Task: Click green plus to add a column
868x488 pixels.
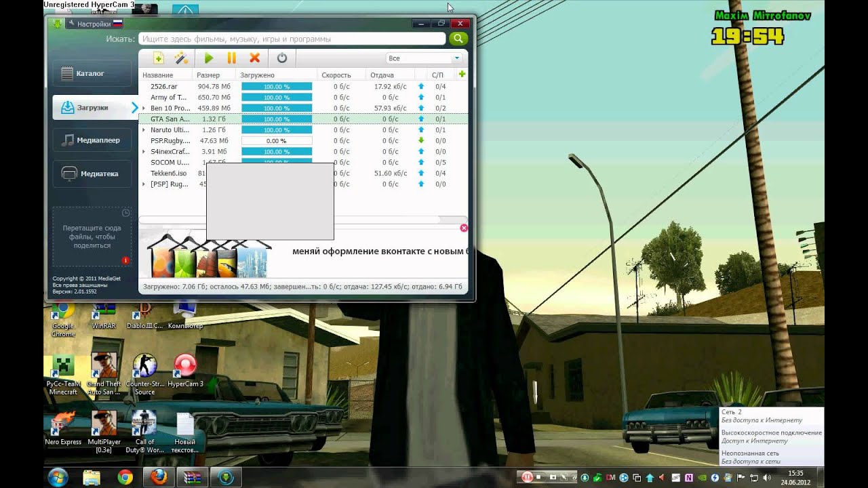Action: click(462, 75)
